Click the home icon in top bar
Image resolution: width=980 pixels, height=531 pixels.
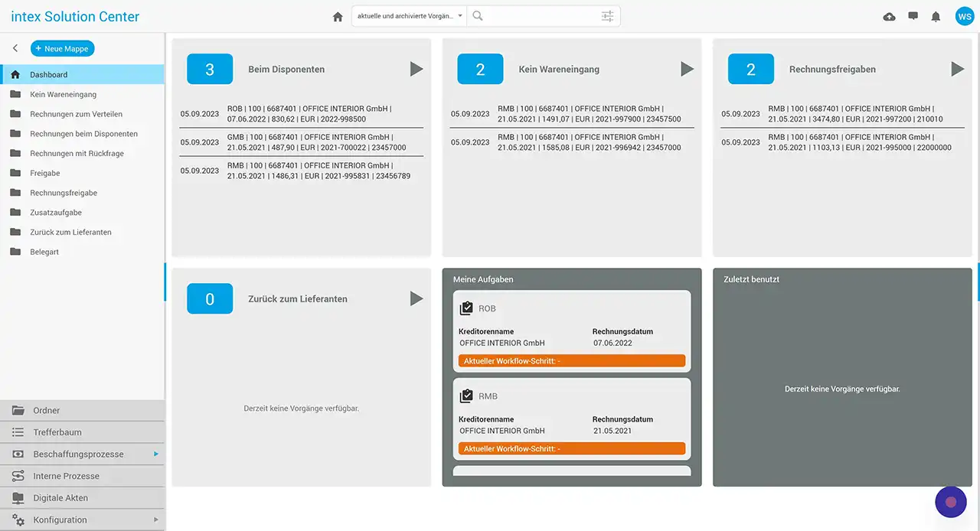(338, 17)
